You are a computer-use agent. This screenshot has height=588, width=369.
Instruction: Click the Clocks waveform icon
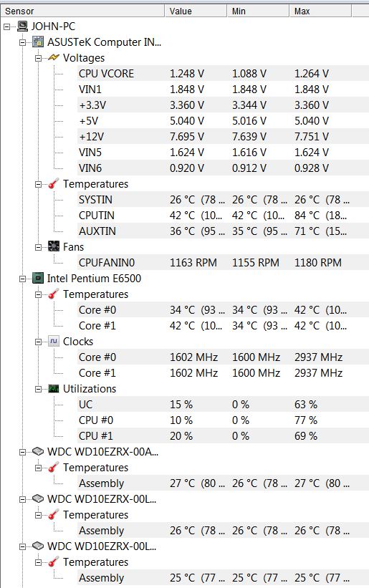click(54, 341)
